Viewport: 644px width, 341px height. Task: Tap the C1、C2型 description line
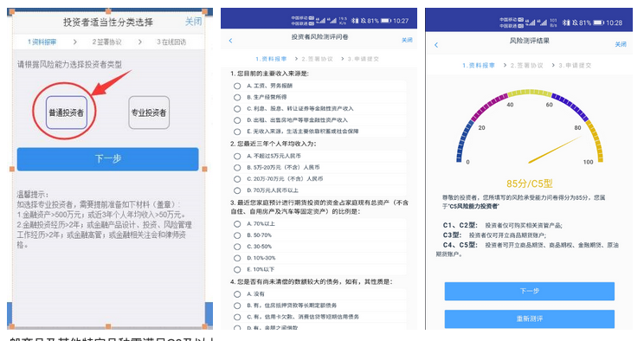(x=502, y=226)
